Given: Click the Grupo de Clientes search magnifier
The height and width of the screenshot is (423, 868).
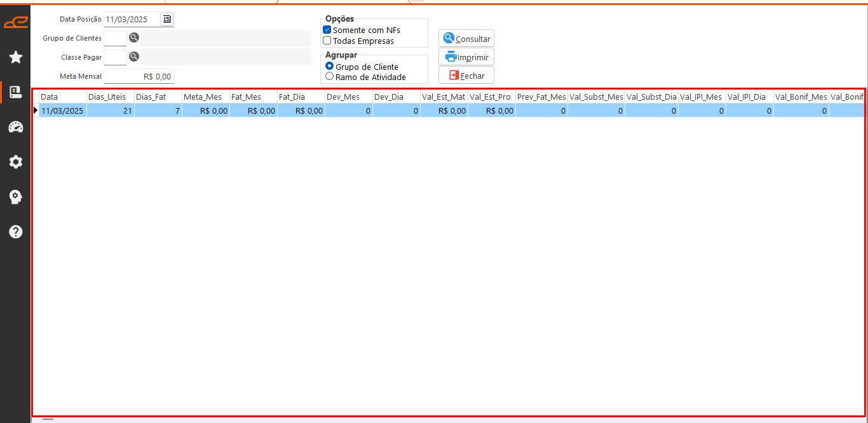Looking at the screenshot, I should [134, 38].
